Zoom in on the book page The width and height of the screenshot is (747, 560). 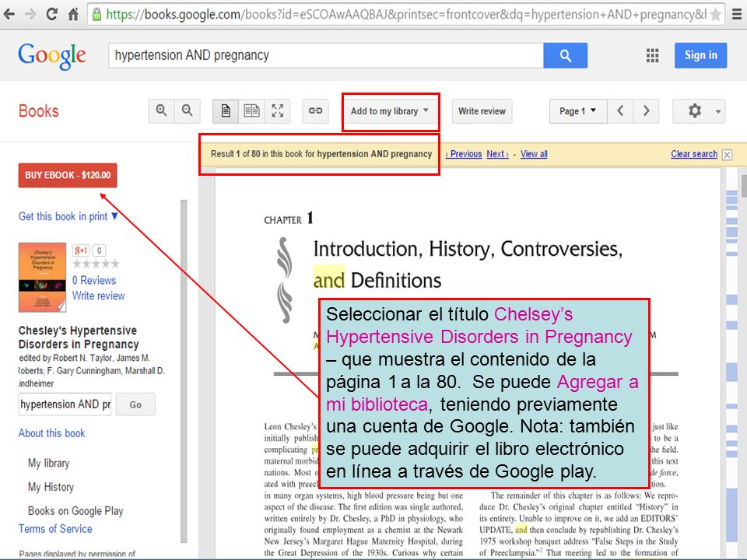pyautogui.click(x=162, y=111)
